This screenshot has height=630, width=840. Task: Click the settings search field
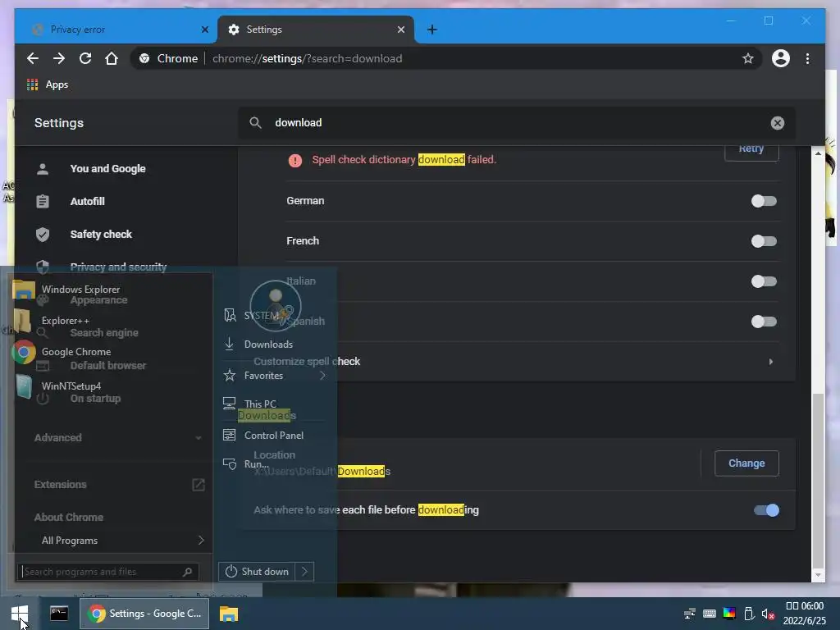click(x=517, y=123)
